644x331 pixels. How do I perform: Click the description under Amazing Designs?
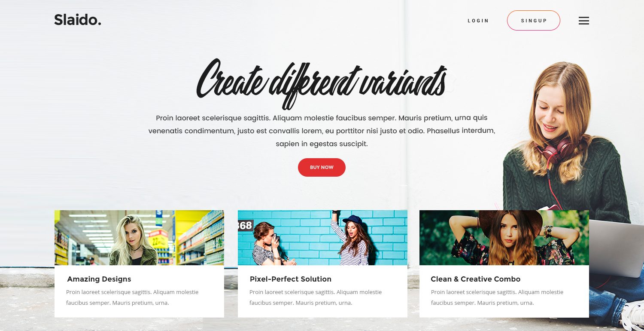pos(132,297)
